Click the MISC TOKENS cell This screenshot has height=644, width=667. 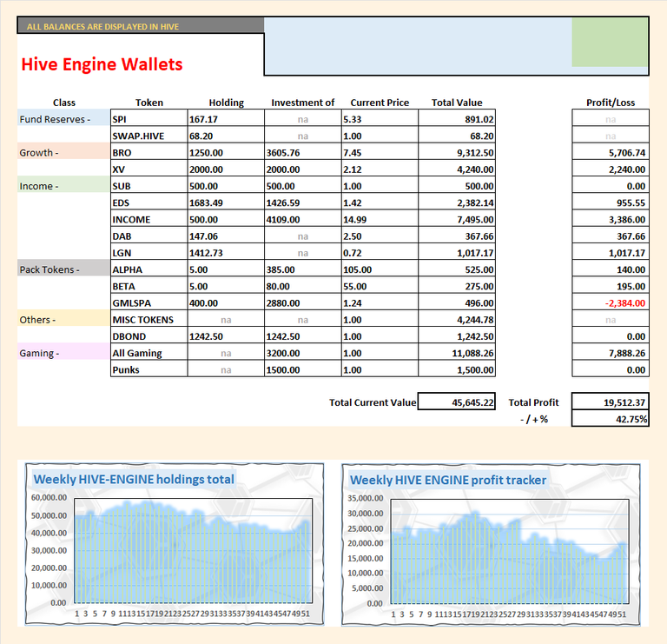pyautogui.click(x=149, y=320)
